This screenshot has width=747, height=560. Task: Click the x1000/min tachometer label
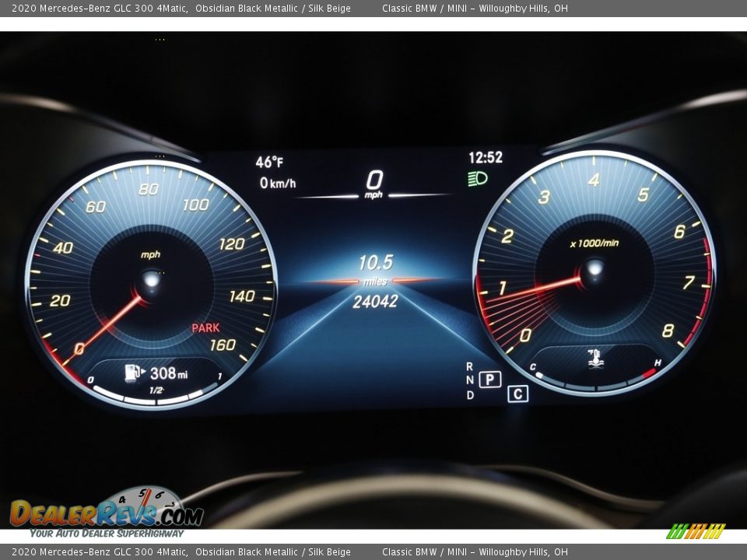(x=594, y=243)
